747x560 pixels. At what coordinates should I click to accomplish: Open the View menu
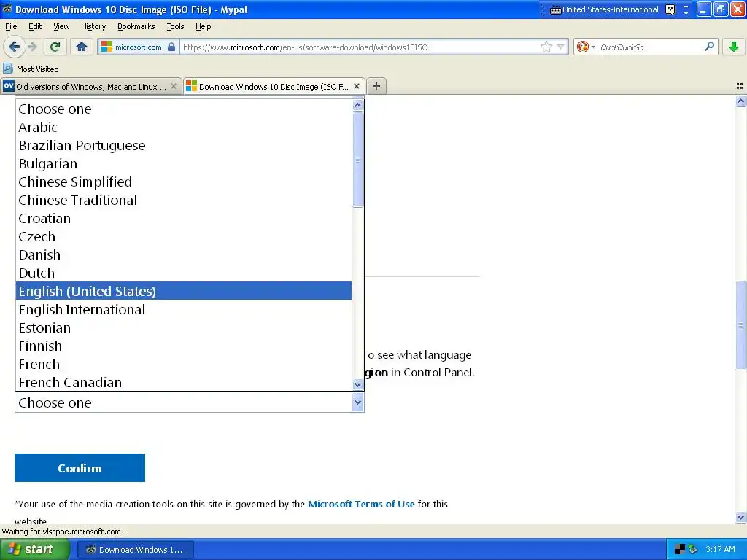pos(61,26)
